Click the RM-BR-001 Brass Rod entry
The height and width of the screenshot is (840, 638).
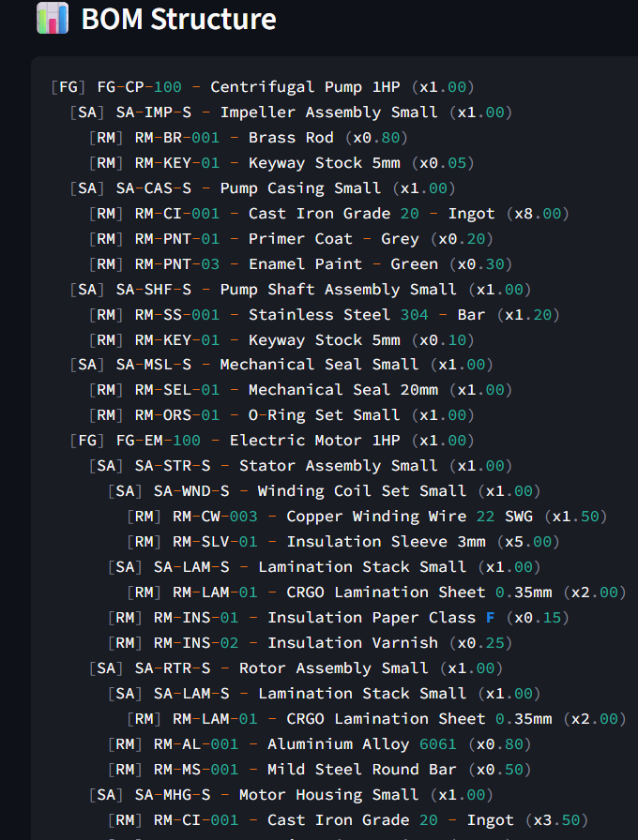click(x=249, y=138)
